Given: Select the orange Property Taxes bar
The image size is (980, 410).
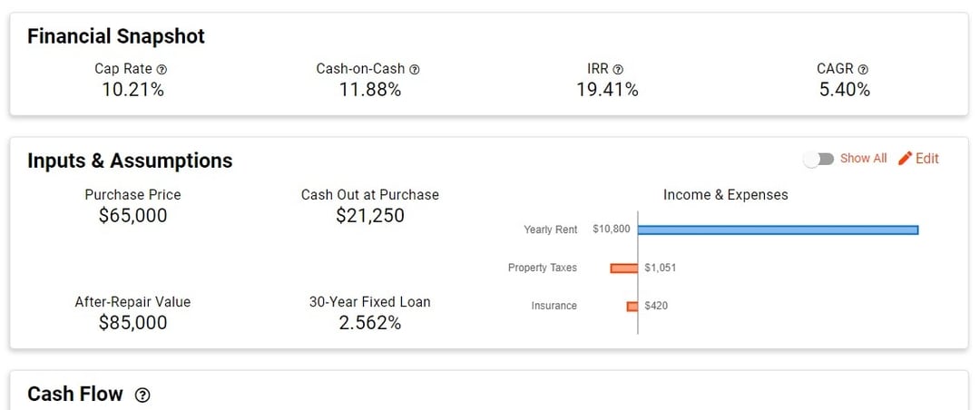Looking at the screenshot, I should pyautogui.click(x=624, y=268).
